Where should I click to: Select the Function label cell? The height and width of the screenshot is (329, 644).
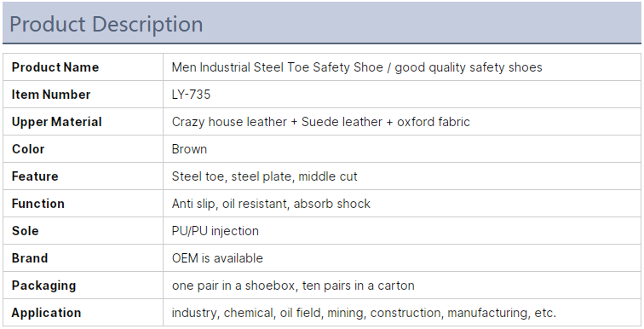tap(83, 204)
